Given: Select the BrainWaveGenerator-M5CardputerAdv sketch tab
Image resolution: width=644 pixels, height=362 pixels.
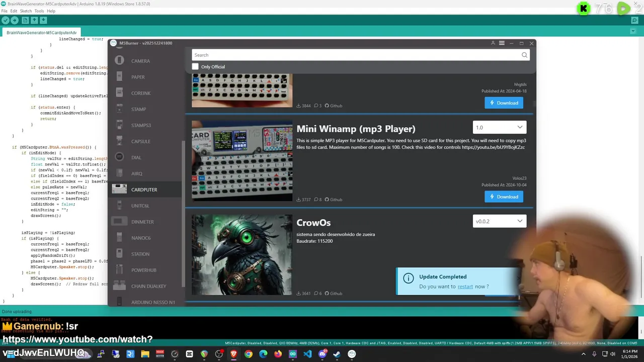Looking at the screenshot, I should [x=42, y=33].
